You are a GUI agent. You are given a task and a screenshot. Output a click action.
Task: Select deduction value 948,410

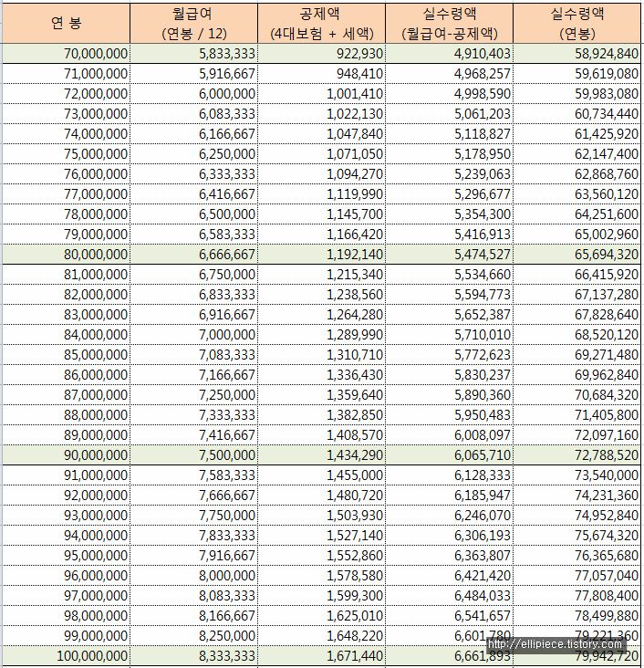click(322, 74)
